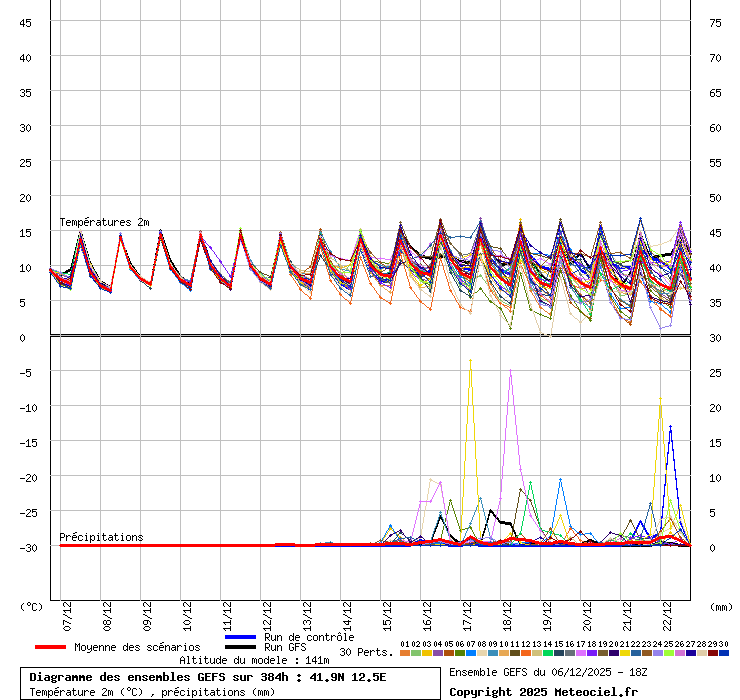This screenshot has height=700, width=740.
Task: Click the (mm) unit label on right axis
Action: (x=721, y=606)
